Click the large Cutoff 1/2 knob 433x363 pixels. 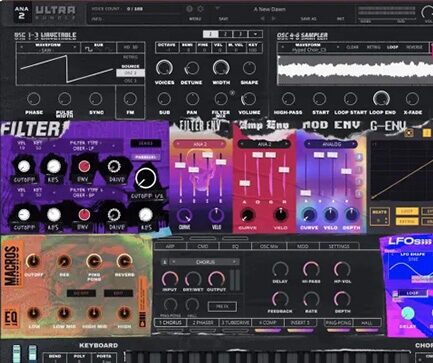click(146, 177)
